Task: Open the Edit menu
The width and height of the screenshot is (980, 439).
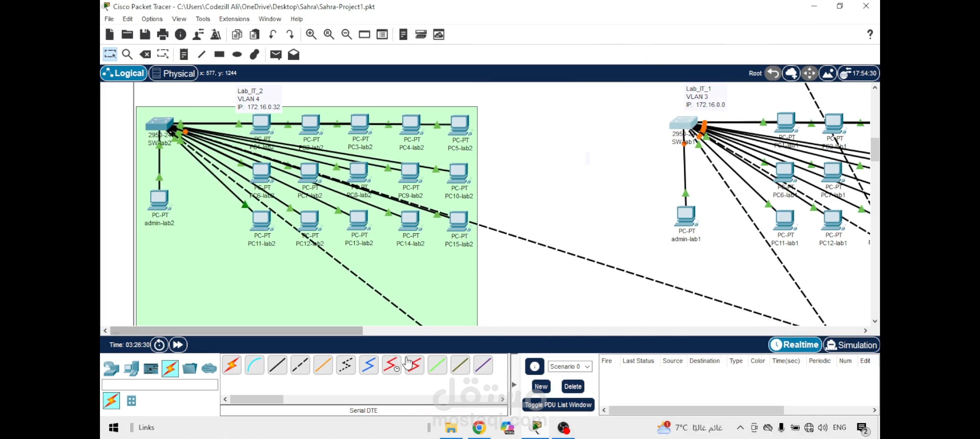Action: (128, 19)
